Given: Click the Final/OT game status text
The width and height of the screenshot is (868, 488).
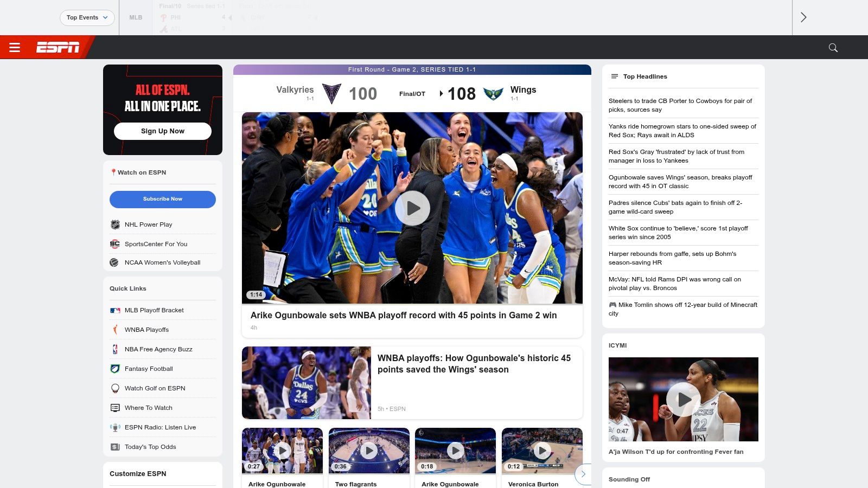Looking at the screenshot, I should (x=412, y=94).
